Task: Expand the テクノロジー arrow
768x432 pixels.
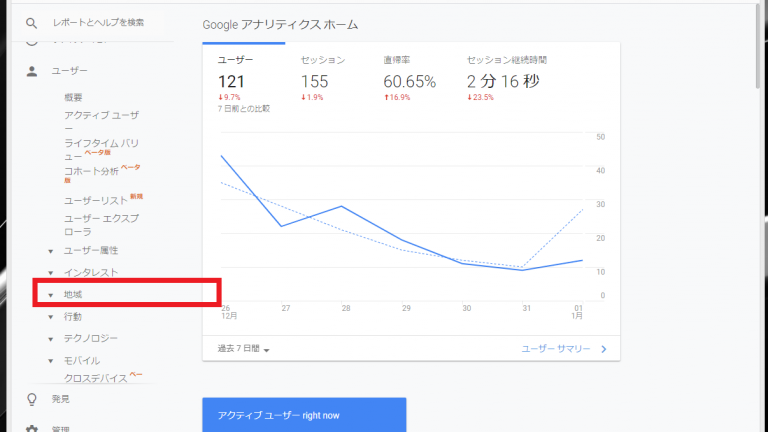Action: point(50,339)
